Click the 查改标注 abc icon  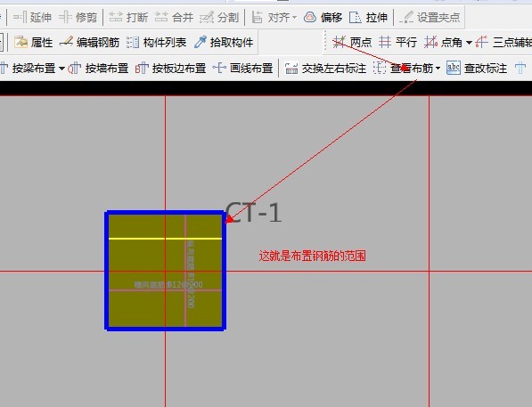coord(454,68)
